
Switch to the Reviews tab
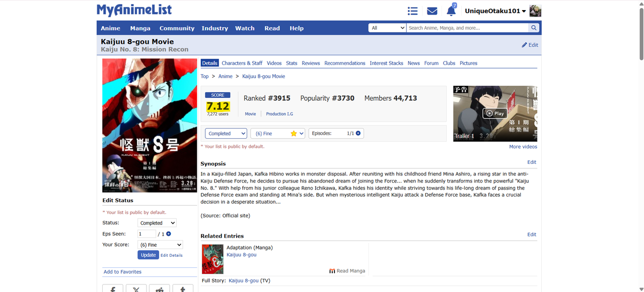[311, 63]
